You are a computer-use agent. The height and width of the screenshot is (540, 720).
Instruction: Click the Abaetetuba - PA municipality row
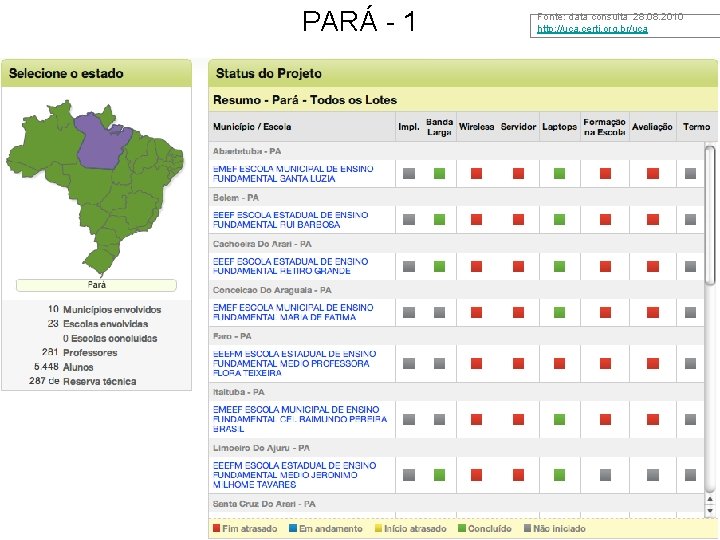pos(457,151)
